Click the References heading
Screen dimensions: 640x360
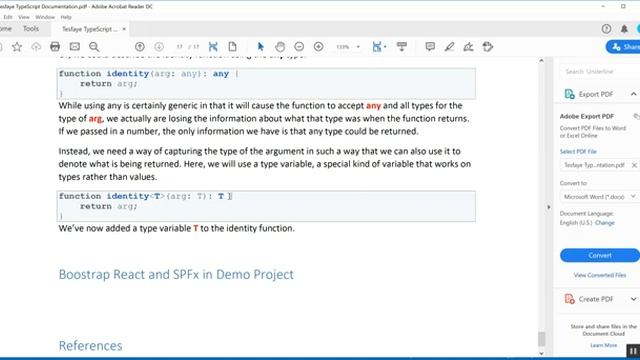click(x=90, y=346)
